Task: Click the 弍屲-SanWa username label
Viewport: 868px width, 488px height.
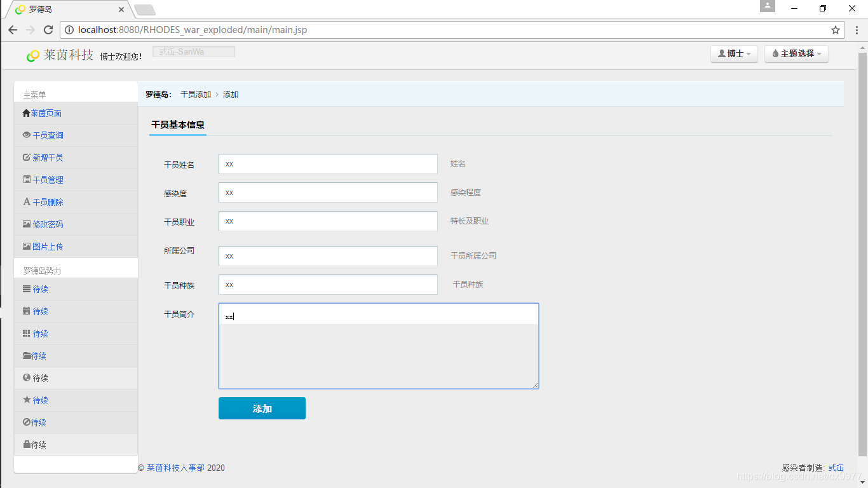Action: (194, 51)
